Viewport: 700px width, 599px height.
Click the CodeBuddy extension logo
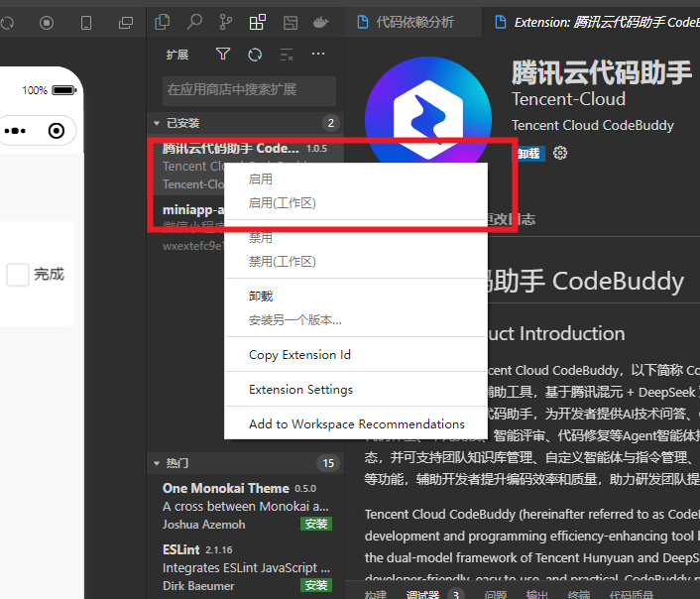(x=428, y=109)
